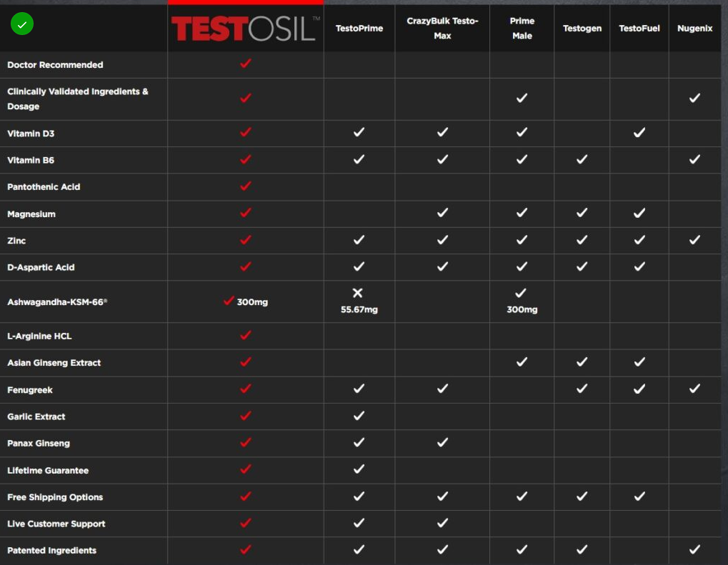Viewport: 728px width, 565px height.
Task: Click the X mark above 55.67mg
Action: 357,293
